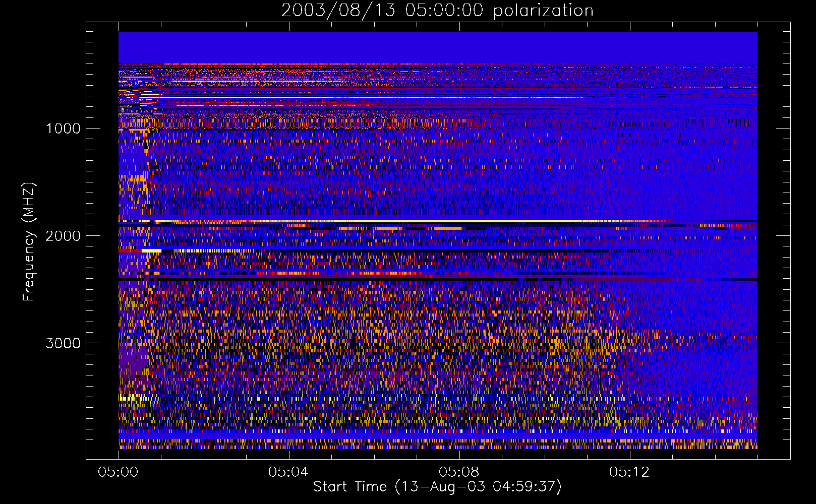This screenshot has width=816, height=504.
Task: Click the 1000 frequency tick label
Action: point(63,129)
